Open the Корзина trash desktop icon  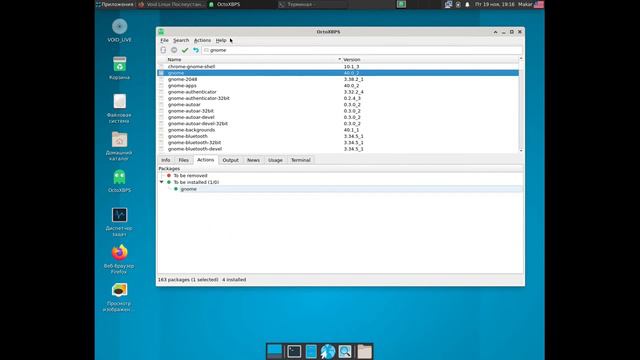(x=120, y=68)
